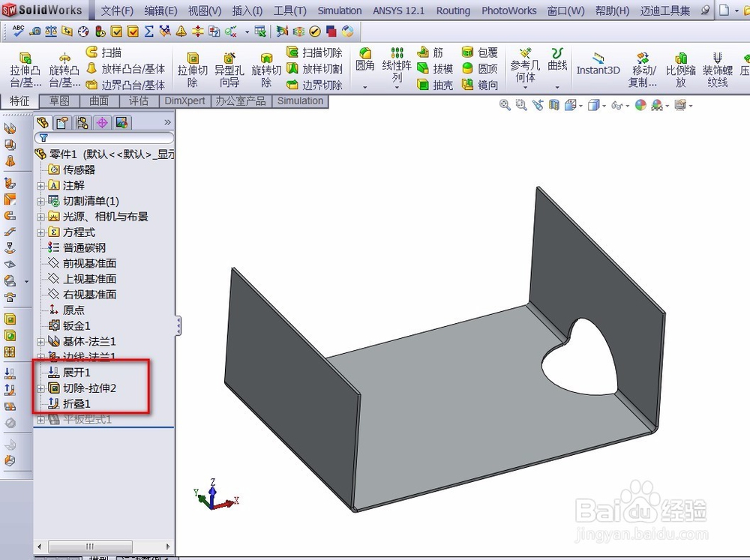This screenshot has height=560, width=750.
Task: Click the Cosmetic Thread 装饰螺纹线 tool
Action: click(718, 69)
